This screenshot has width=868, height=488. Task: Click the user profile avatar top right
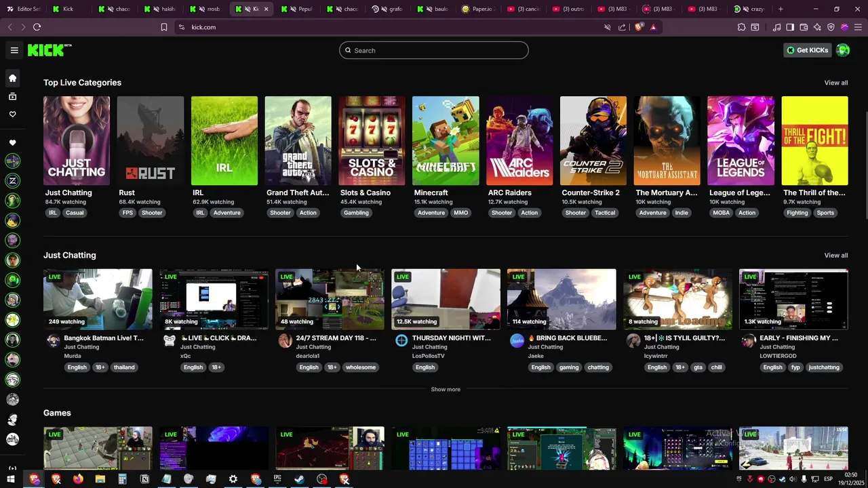click(x=843, y=50)
